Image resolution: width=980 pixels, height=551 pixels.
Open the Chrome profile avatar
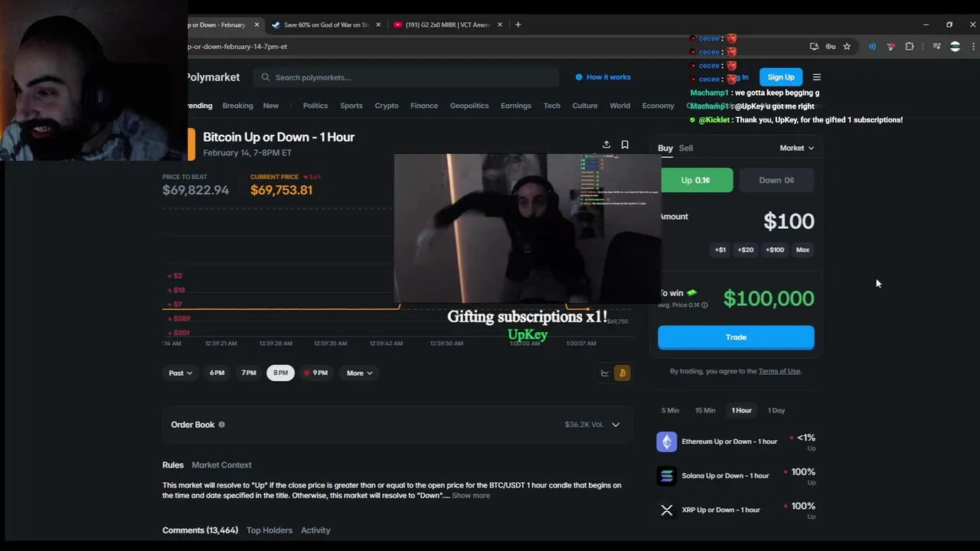(955, 47)
